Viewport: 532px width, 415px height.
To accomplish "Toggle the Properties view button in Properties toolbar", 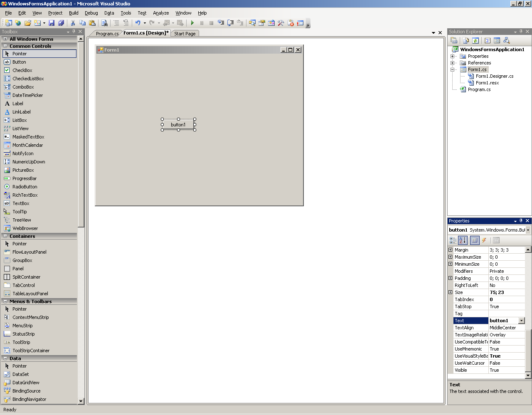I will [475, 240].
